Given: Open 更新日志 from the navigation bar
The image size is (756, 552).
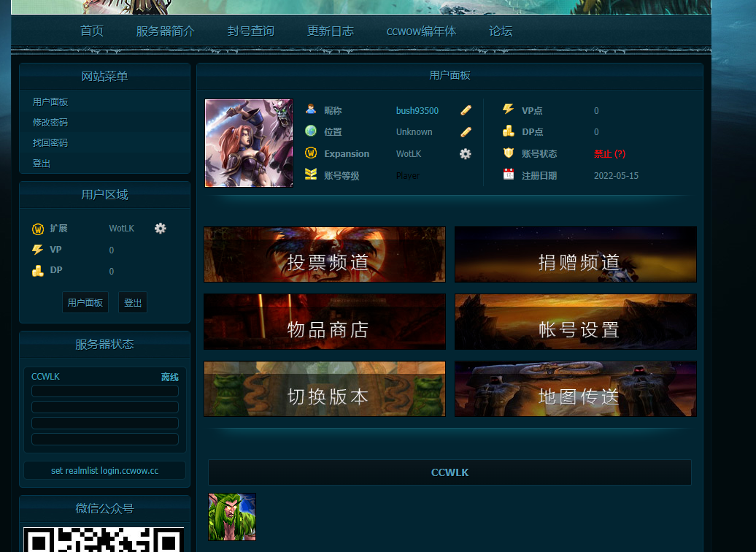Looking at the screenshot, I should [331, 31].
